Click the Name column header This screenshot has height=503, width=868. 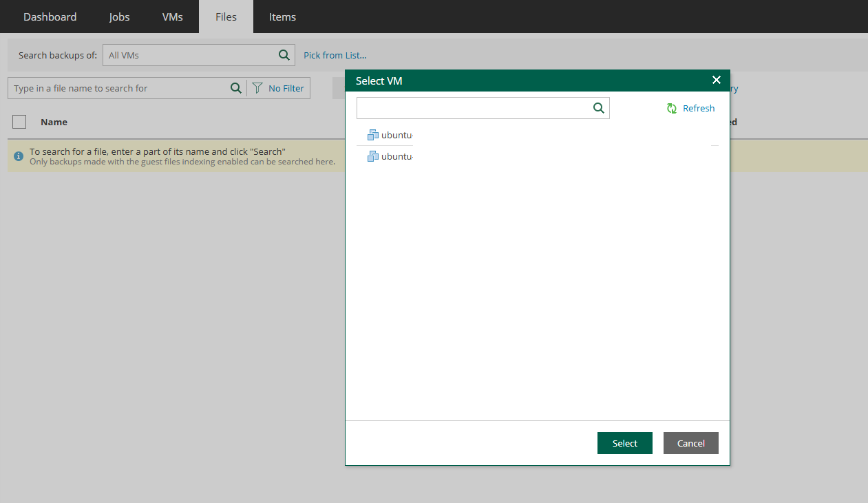point(54,122)
